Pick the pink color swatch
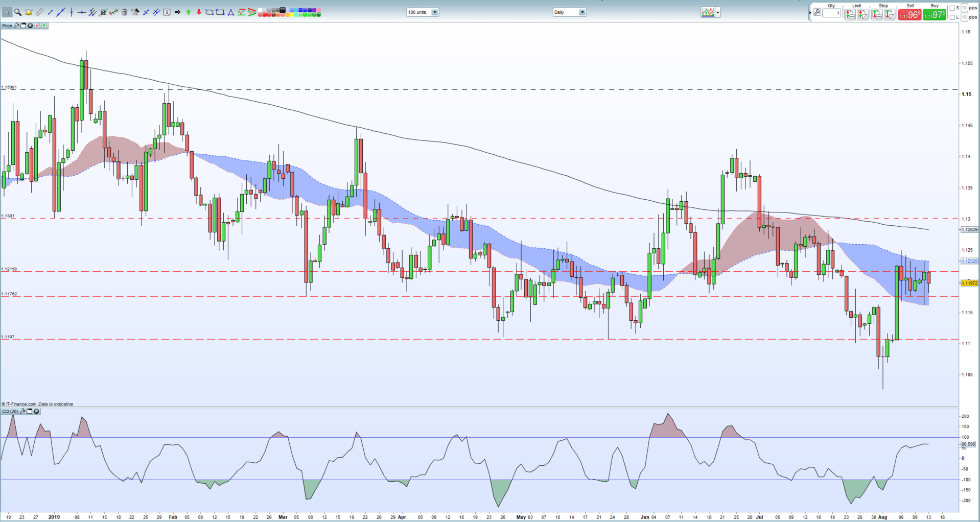Screen dimensions: 980x522 point(318,10)
